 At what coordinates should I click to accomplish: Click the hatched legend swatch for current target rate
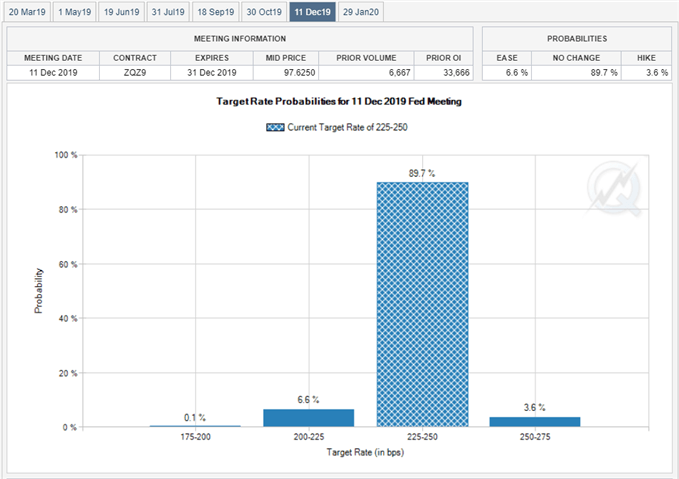(x=275, y=127)
